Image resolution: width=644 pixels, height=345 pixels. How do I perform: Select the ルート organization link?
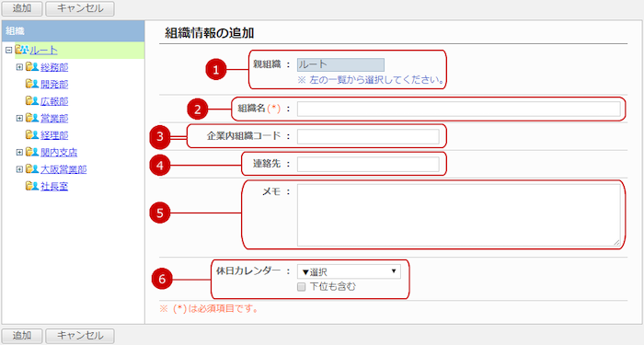[x=43, y=50]
